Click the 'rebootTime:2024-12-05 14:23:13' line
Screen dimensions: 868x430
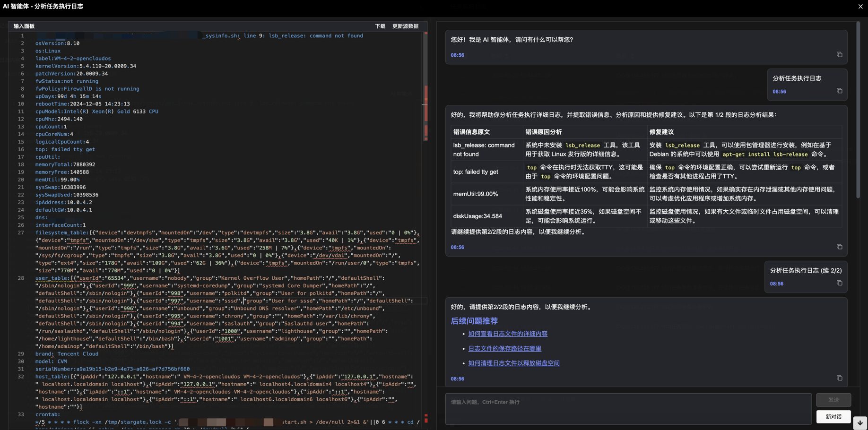tap(82, 104)
